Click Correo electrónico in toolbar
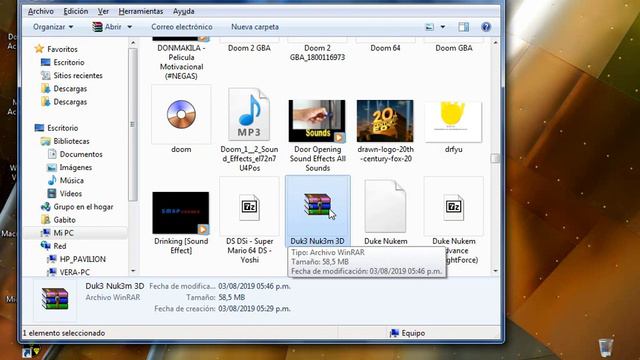The width and height of the screenshot is (640, 360). pyautogui.click(x=182, y=27)
